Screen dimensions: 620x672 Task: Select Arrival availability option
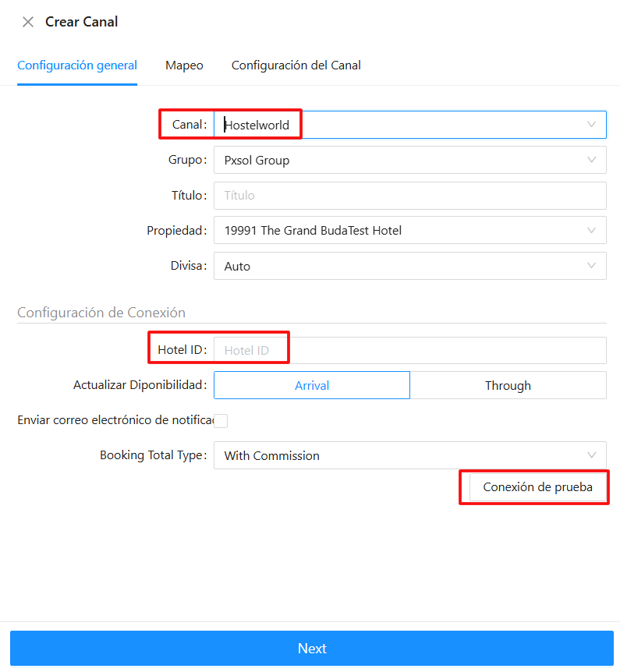[312, 385]
